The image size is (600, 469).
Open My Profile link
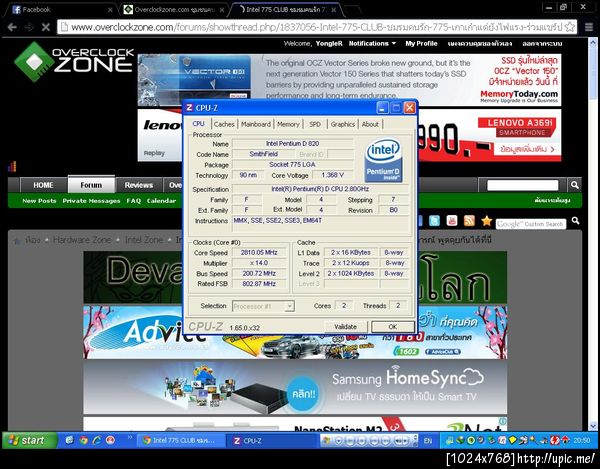tap(421, 44)
